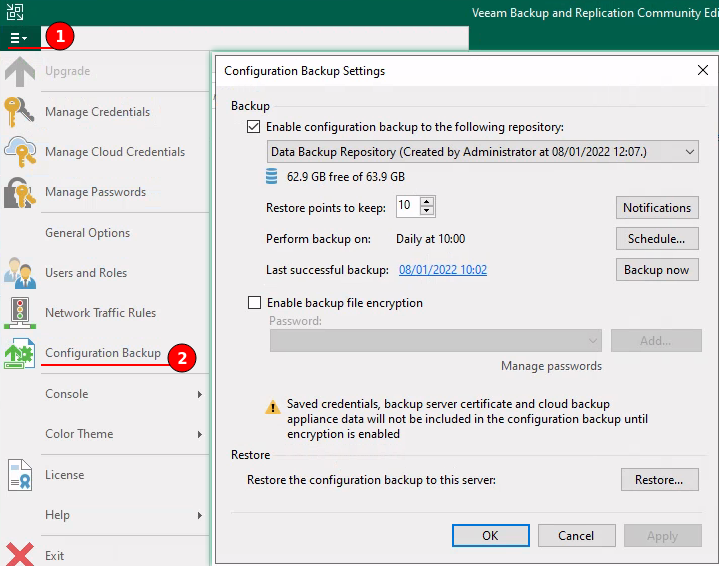The width and height of the screenshot is (719, 566).
Task: Expand the Console submenu arrow
Action: pyautogui.click(x=199, y=394)
